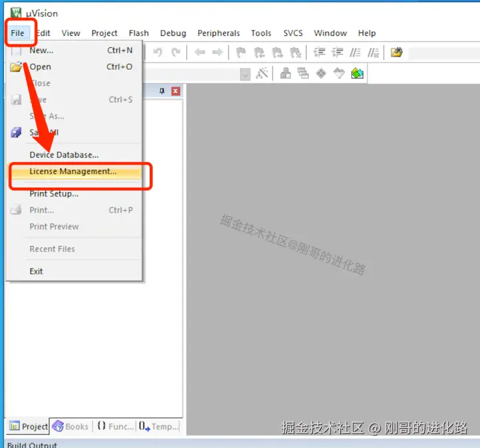Click the Find in Files text field
Viewport: 480px width, 448px height.
(444, 53)
